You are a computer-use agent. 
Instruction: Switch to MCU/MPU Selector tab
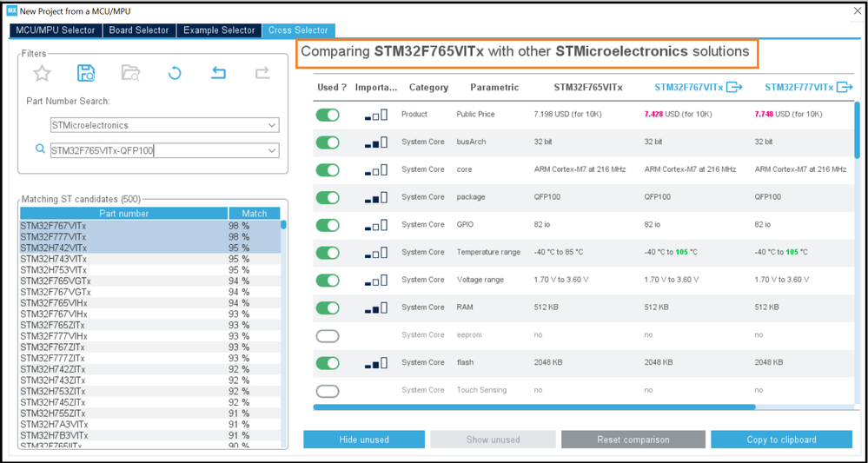click(56, 30)
